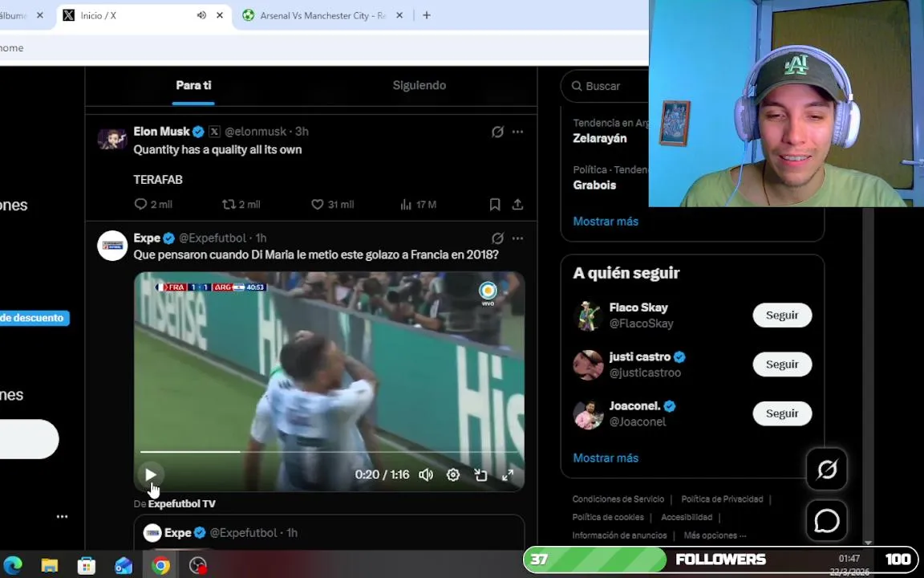
Task: Open Joaconel. profile picture
Action: [x=587, y=414]
